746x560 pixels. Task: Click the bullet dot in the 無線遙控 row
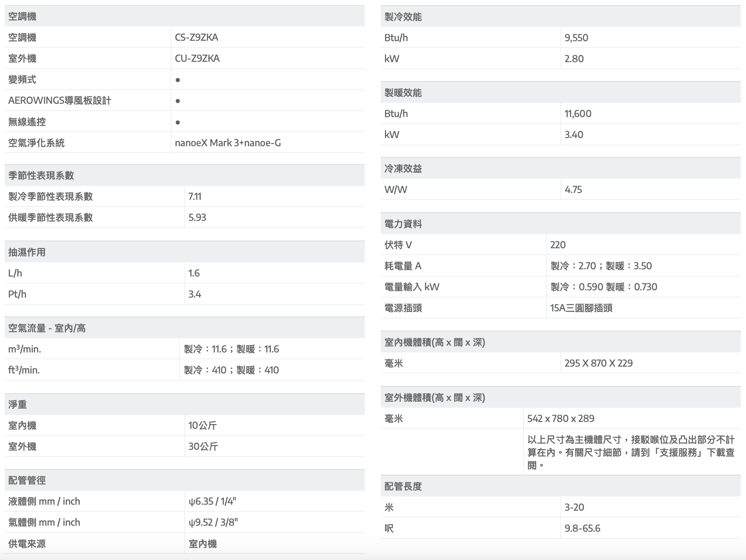coord(177,122)
